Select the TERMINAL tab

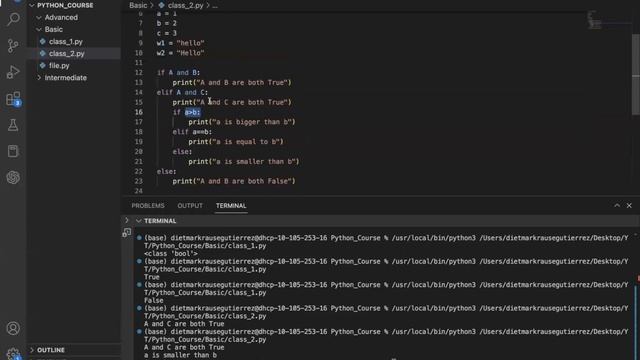pos(231,206)
